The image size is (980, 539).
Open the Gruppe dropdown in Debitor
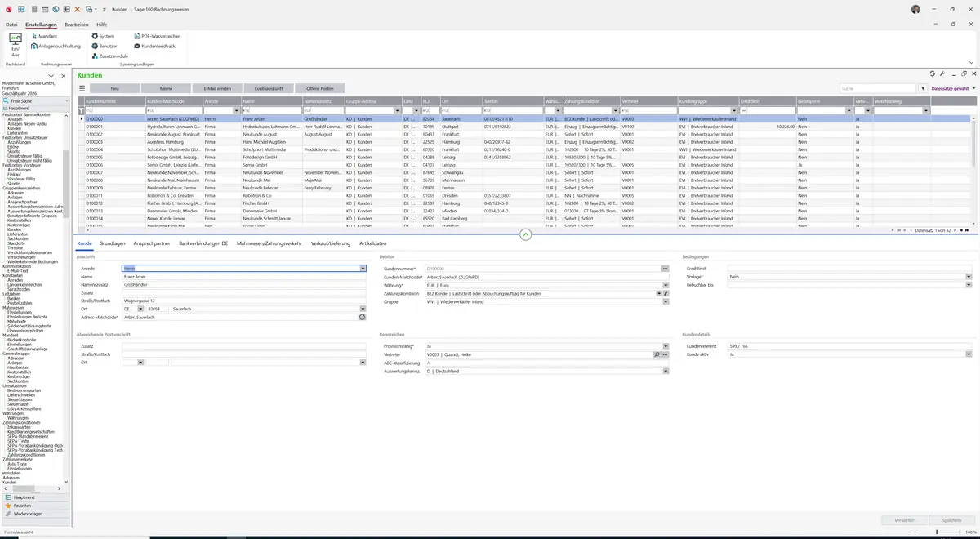(666, 301)
